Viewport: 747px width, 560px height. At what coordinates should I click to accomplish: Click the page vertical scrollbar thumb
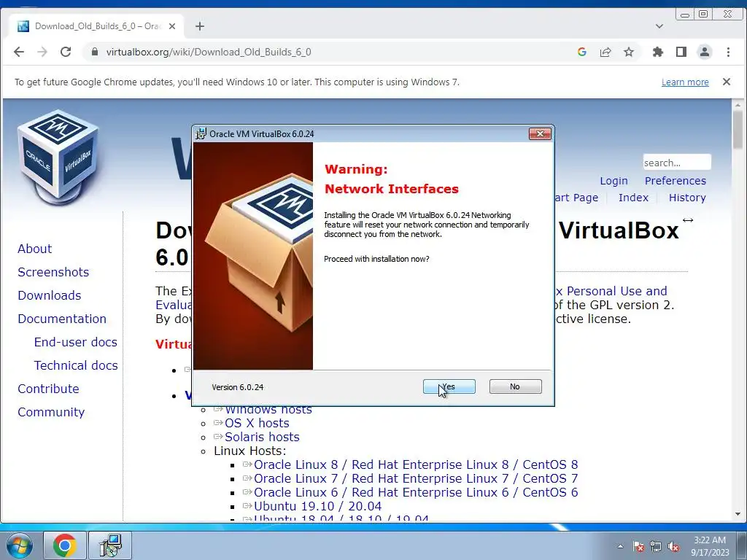click(x=738, y=128)
